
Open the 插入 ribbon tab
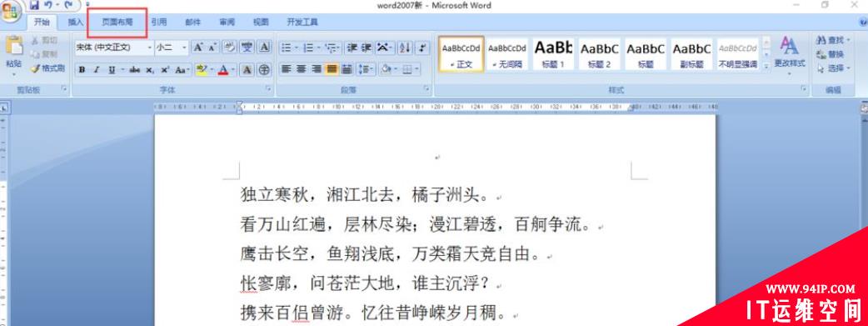click(x=75, y=23)
